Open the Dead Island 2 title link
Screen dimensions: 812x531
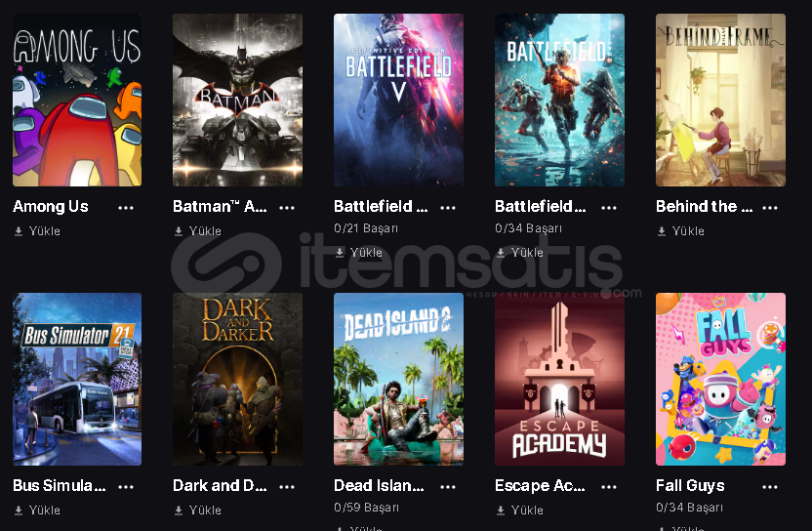click(x=379, y=485)
